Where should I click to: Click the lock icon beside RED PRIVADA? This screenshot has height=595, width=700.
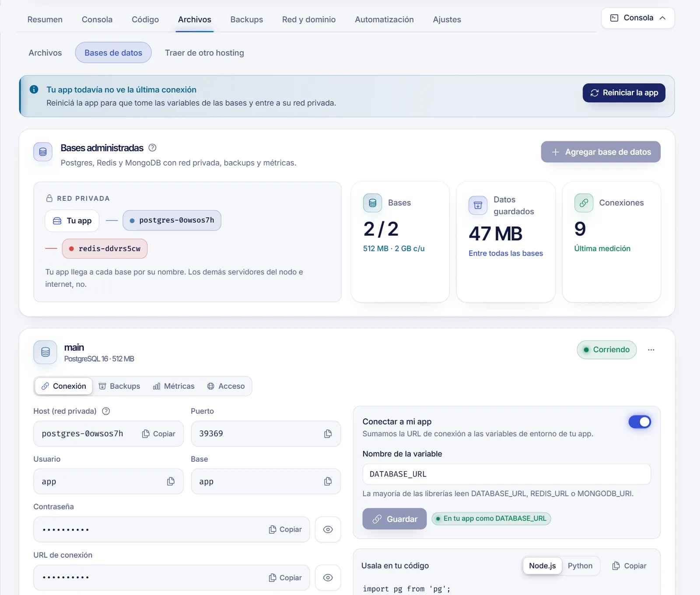coord(49,198)
